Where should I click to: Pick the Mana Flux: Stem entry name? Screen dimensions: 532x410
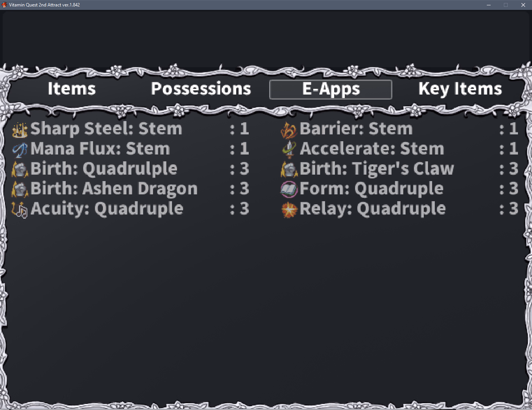pyautogui.click(x=100, y=149)
